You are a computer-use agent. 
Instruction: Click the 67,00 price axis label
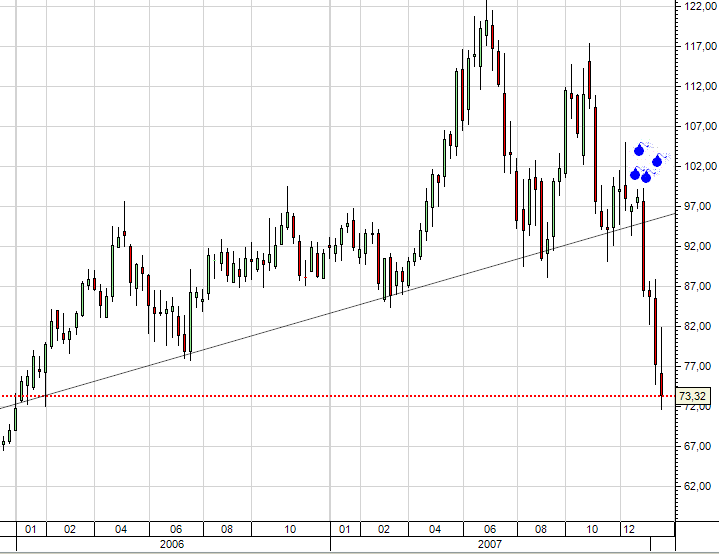click(698, 446)
